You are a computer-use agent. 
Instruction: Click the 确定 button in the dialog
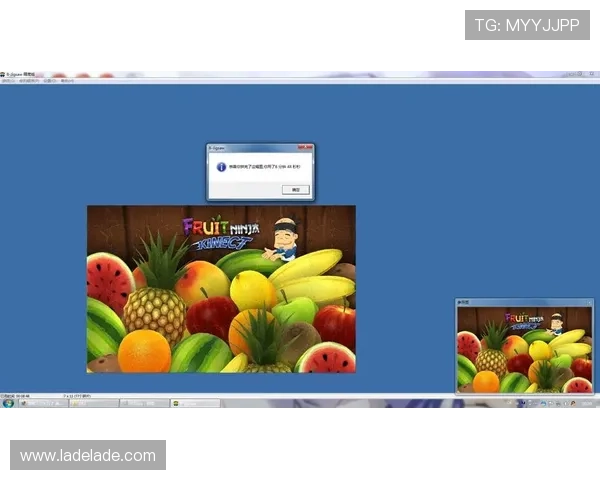tap(295, 189)
